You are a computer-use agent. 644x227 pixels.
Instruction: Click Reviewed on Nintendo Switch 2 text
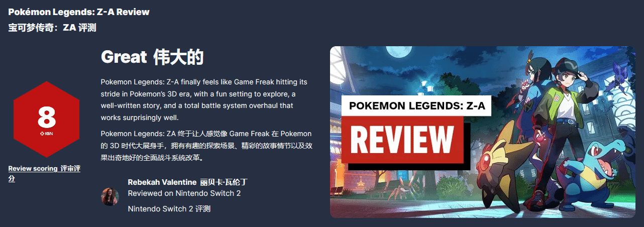tap(184, 193)
